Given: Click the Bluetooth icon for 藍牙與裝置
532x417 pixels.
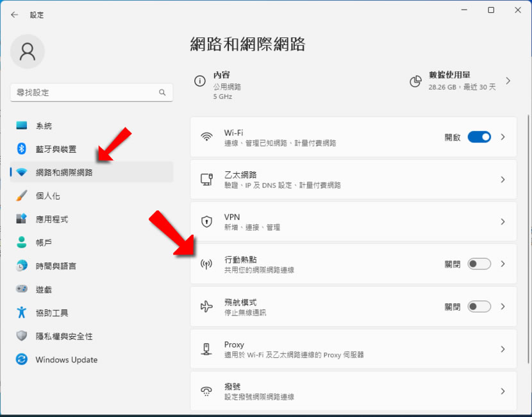Looking at the screenshot, I should (x=22, y=149).
